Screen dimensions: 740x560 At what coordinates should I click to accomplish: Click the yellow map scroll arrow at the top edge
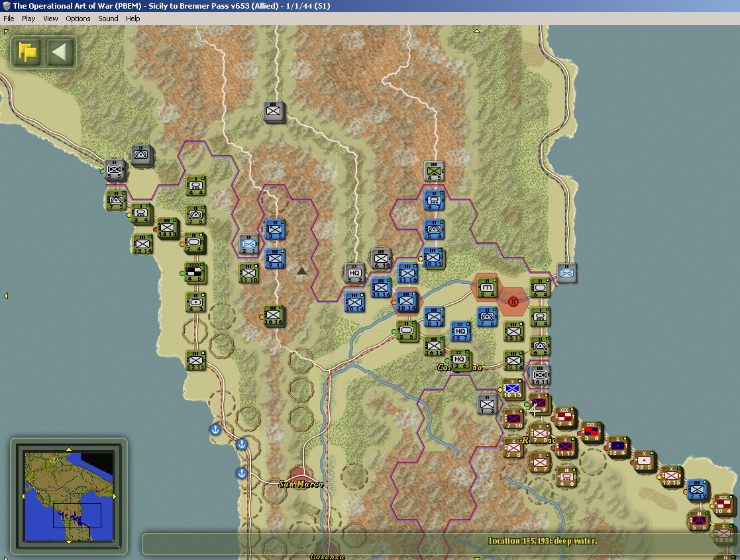coord(476,31)
